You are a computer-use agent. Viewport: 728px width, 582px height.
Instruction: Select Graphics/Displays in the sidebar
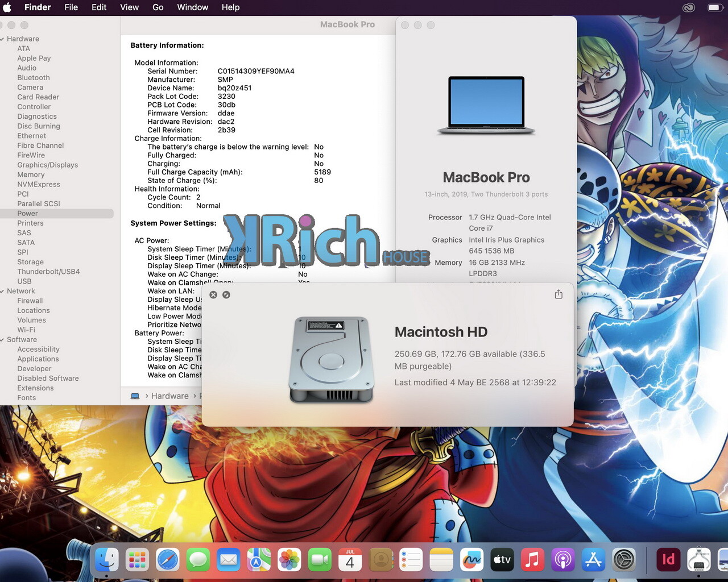tap(48, 165)
